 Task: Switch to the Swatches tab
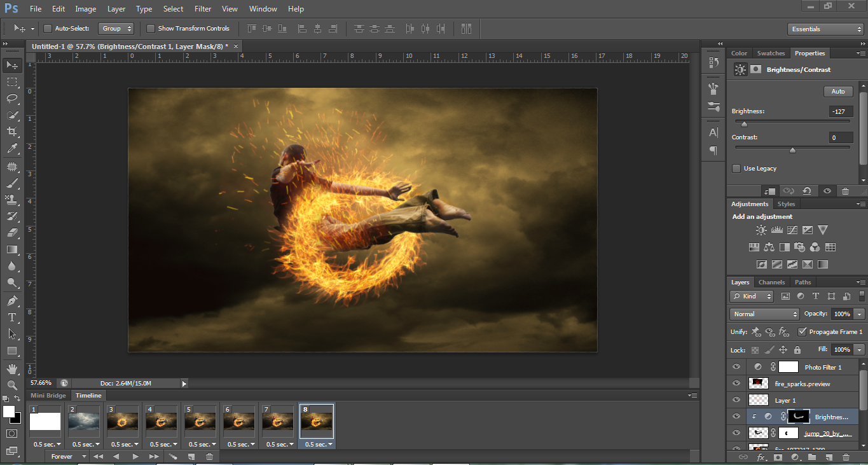pyautogui.click(x=771, y=53)
